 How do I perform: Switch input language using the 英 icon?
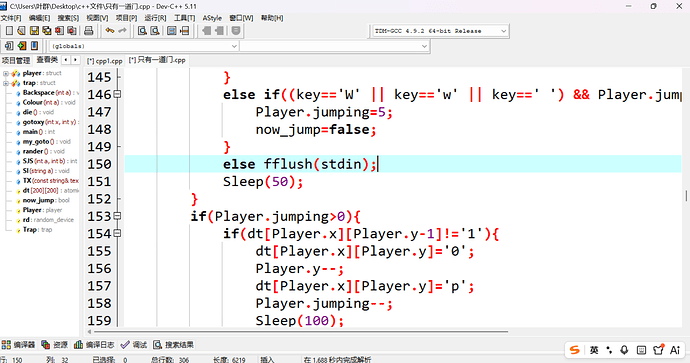[x=594, y=350]
